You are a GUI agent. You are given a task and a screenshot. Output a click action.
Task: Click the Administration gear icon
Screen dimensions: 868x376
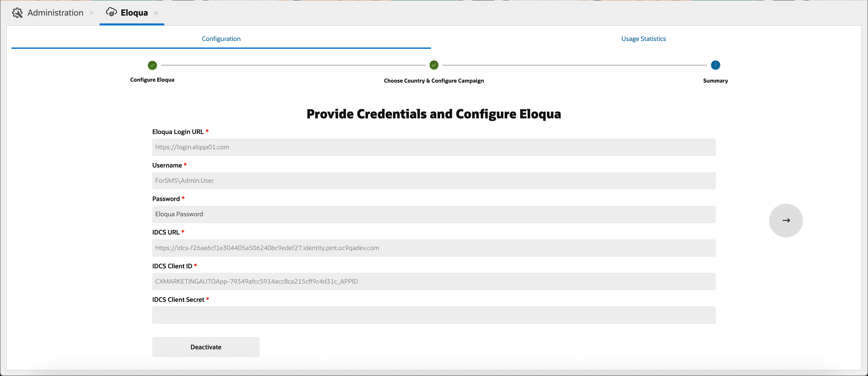[17, 13]
